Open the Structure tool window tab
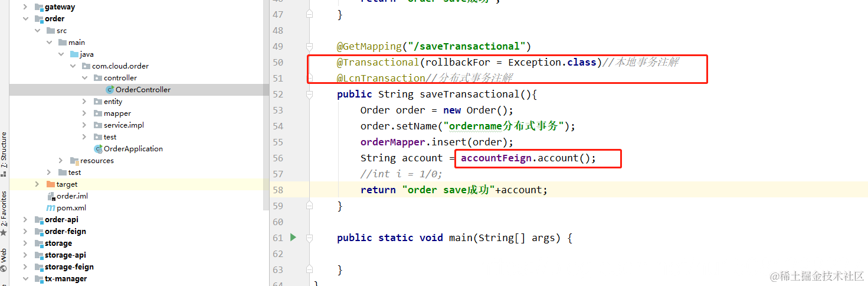The width and height of the screenshot is (868, 286). pyautogui.click(x=4, y=154)
